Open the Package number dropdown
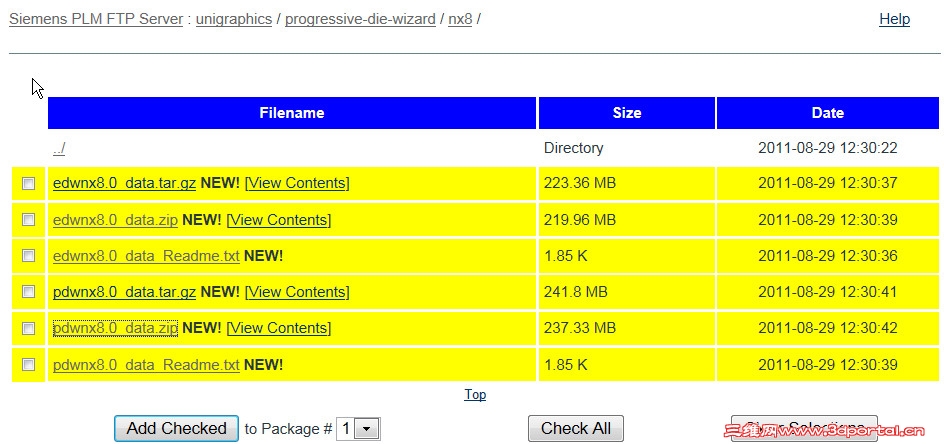The image size is (944, 444). tap(358, 428)
